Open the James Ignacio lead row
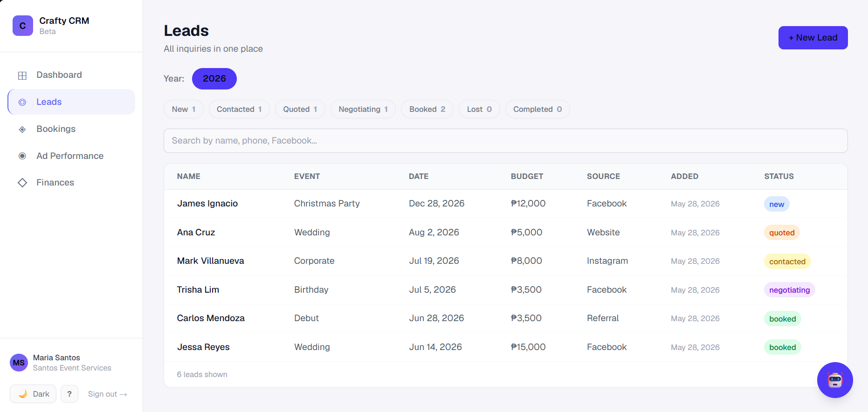The image size is (868, 412). 505,204
